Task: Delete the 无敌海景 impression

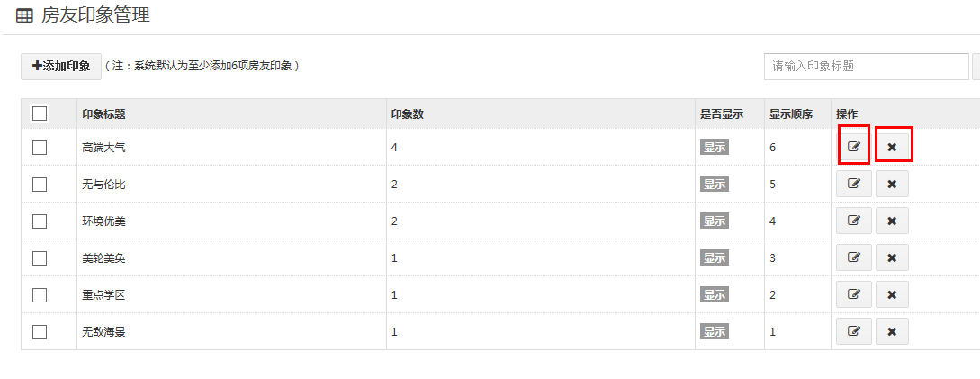Action: (x=892, y=331)
